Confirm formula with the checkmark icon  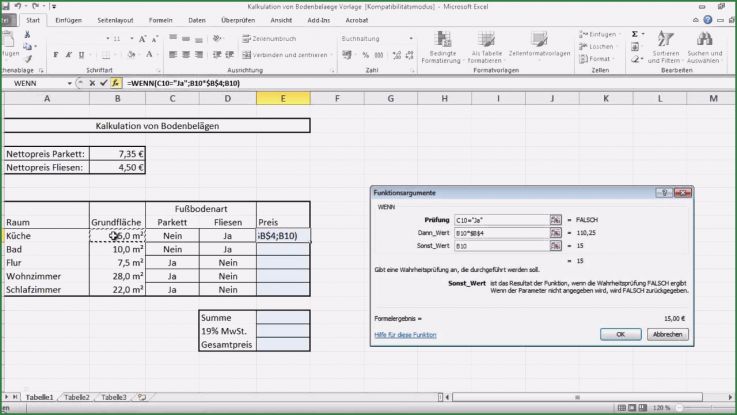coord(104,83)
